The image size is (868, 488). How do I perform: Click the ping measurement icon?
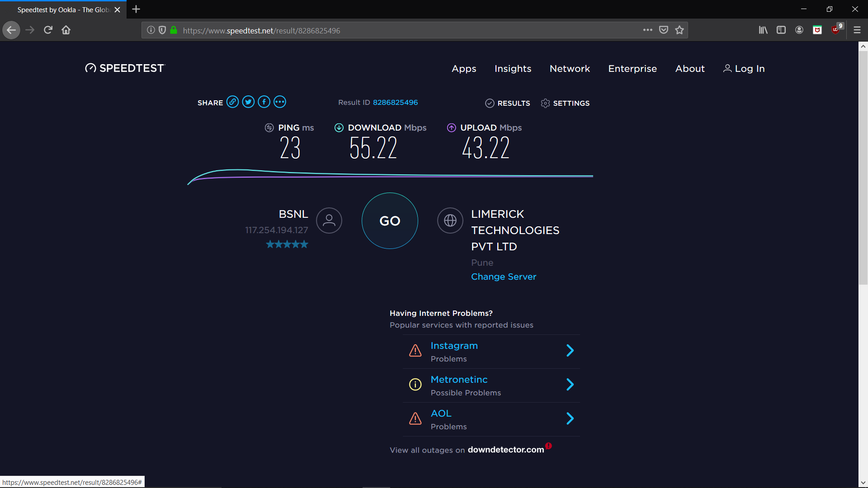(269, 127)
